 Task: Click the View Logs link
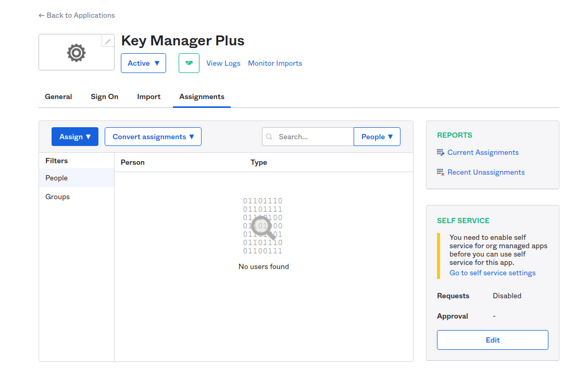[223, 63]
